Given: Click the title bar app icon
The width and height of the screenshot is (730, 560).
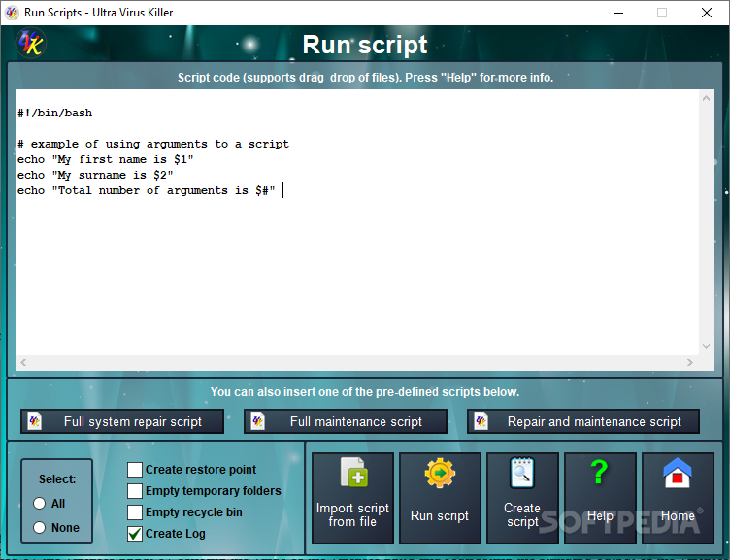Looking at the screenshot, I should (12, 13).
